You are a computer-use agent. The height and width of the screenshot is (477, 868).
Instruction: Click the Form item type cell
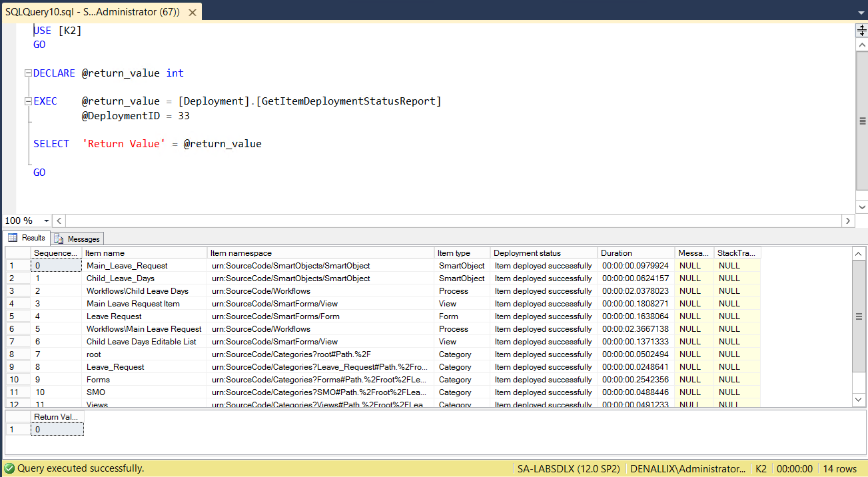tap(462, 316)
